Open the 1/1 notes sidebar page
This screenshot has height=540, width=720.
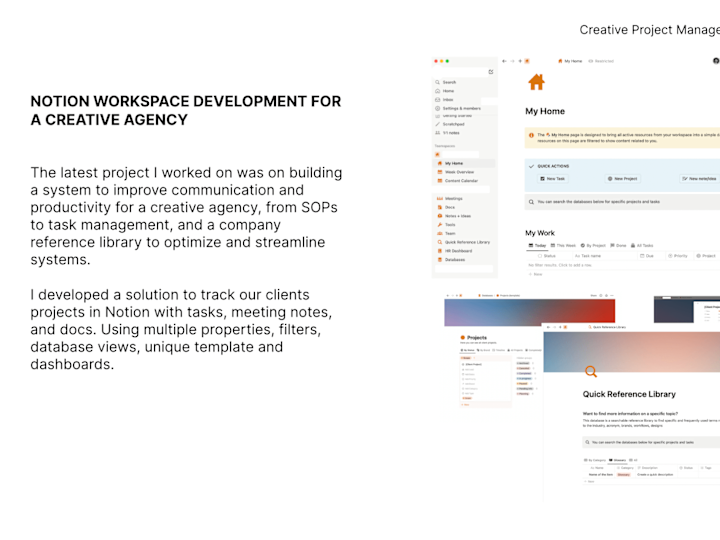[x=447, y=133]
